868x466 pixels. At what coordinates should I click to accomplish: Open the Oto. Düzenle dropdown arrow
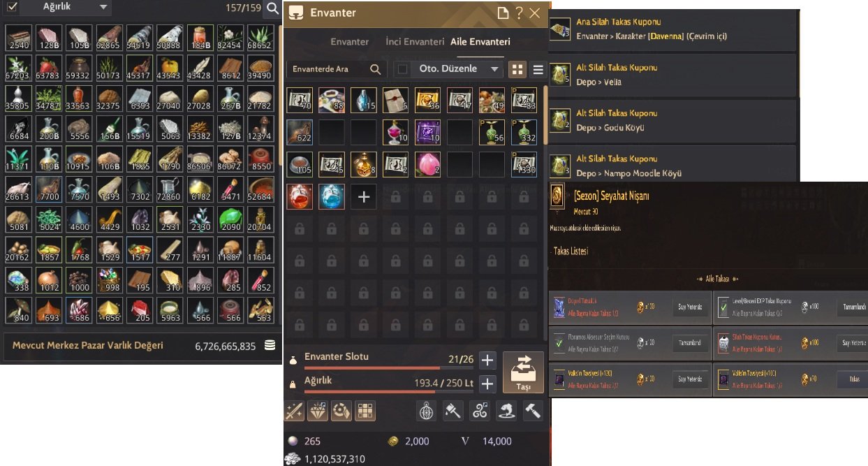pos(494,68)
